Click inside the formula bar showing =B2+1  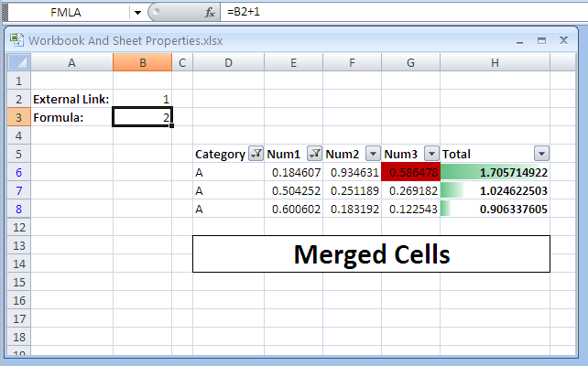click(x=366, y=14)
